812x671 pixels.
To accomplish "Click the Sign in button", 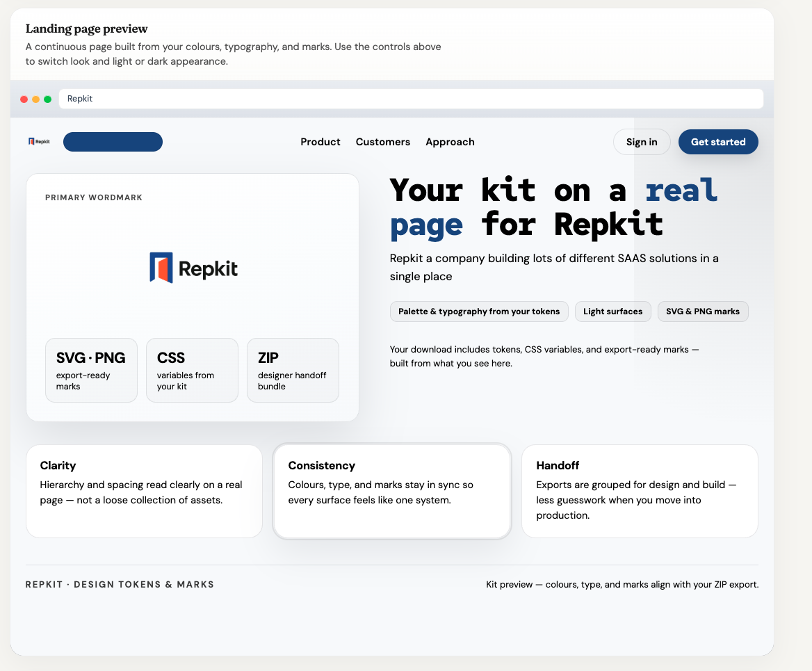I will [642, 142].
